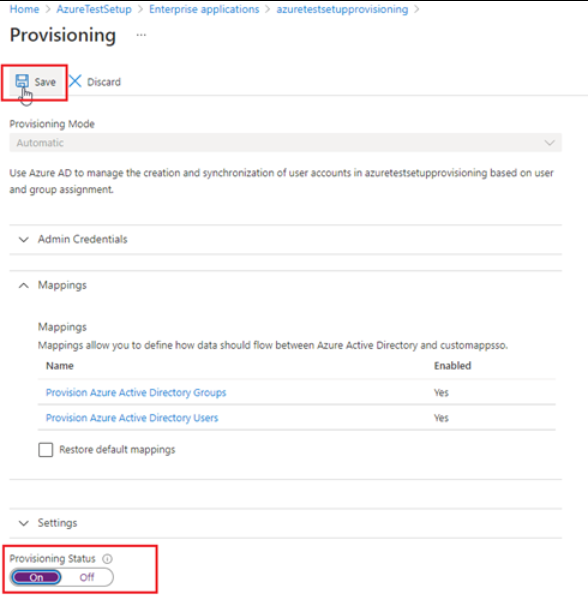The height and width of the screenshot is (600, 588).
Task: Click the Discard X icon
Action: 75,81
